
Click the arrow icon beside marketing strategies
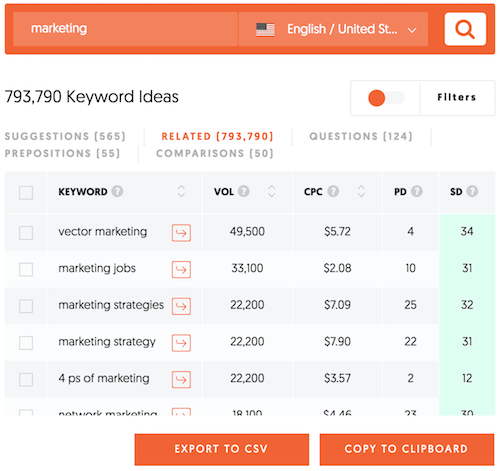pyautogui.click(x=181, y=306)
